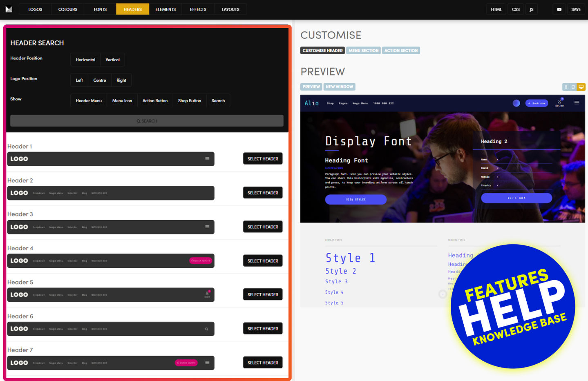The height and width of the screenshot is (381, 588).
Task: Expand the Menu Section customise panel
Action: pos(363,51)
